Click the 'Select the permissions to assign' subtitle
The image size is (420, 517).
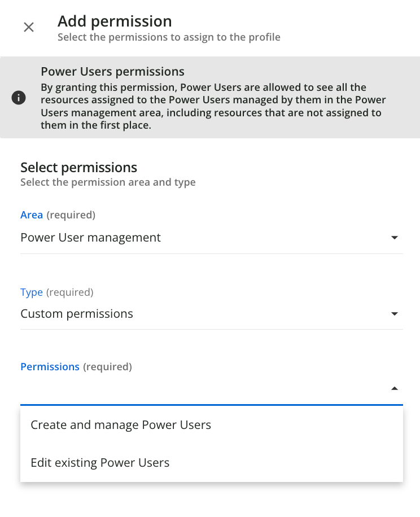(169, 37)
